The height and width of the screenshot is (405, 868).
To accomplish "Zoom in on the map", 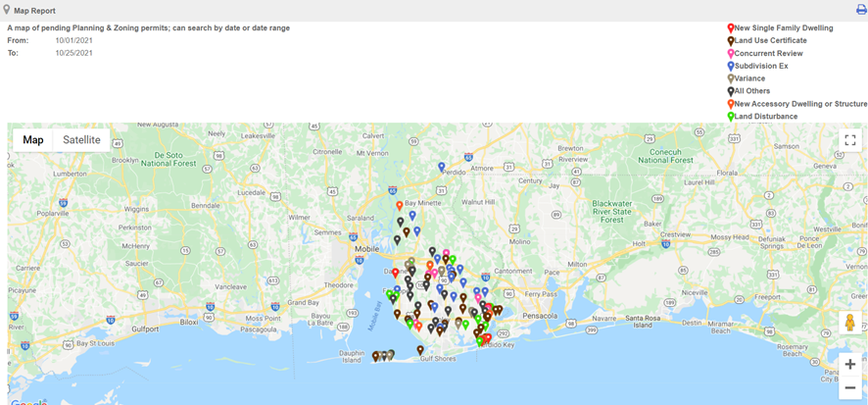I will click(x=850, y=365).
